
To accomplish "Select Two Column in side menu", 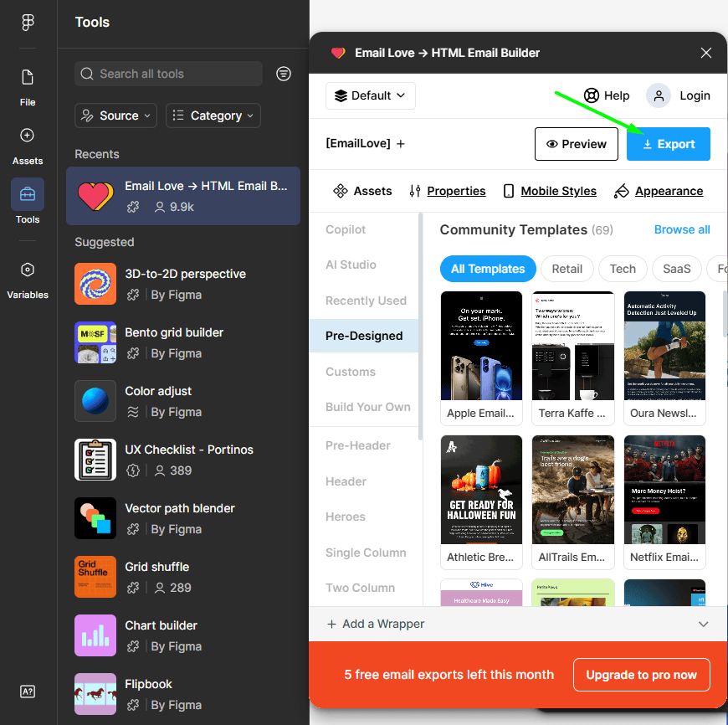I will pos(361,588).
